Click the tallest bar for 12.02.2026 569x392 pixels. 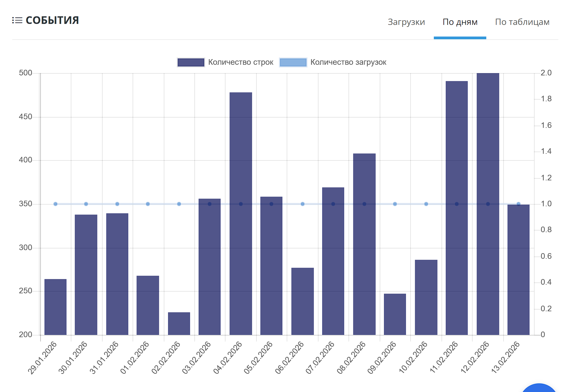(488, 204)
